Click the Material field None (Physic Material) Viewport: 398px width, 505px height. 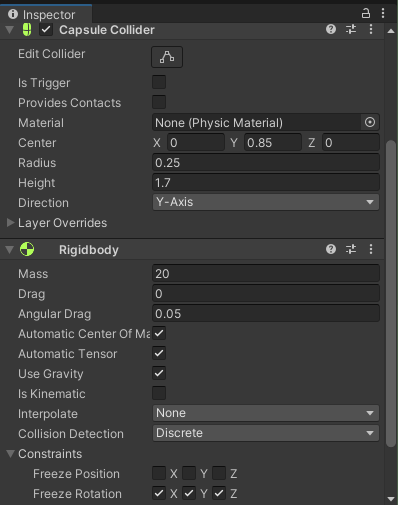(x=257, y=123)
